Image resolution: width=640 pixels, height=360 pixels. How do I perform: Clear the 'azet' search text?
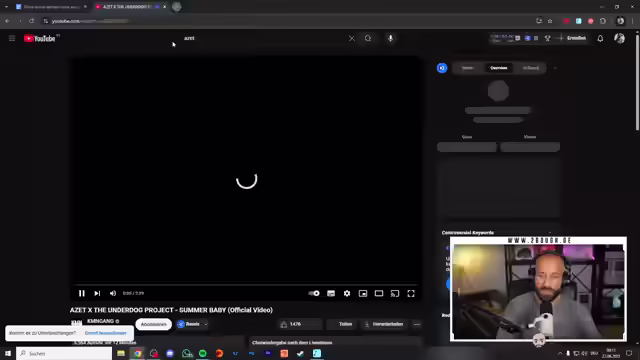351,38
